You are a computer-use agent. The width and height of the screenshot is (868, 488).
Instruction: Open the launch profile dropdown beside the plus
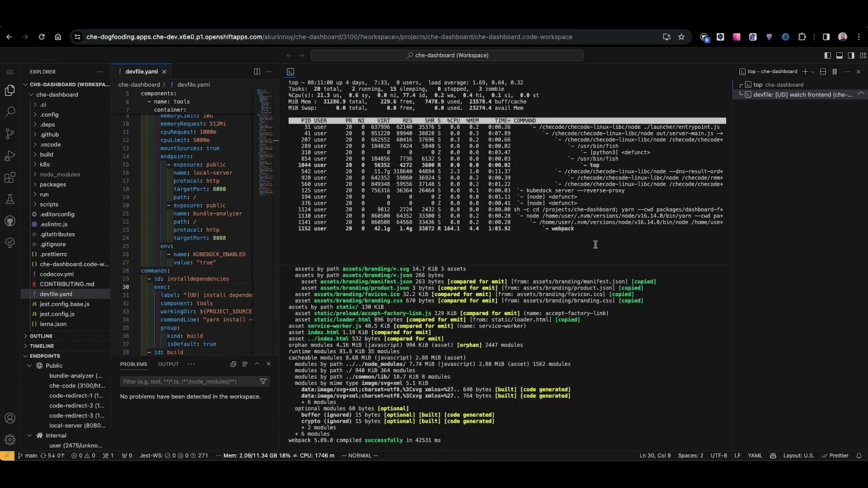pos(813,71)
